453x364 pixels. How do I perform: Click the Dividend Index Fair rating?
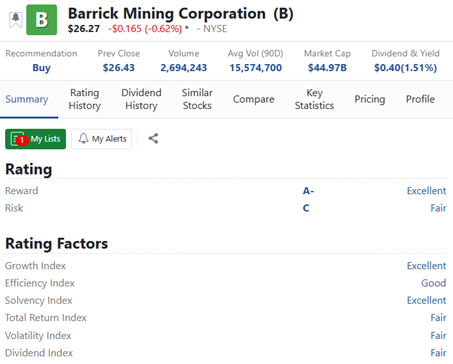point(438,353)
